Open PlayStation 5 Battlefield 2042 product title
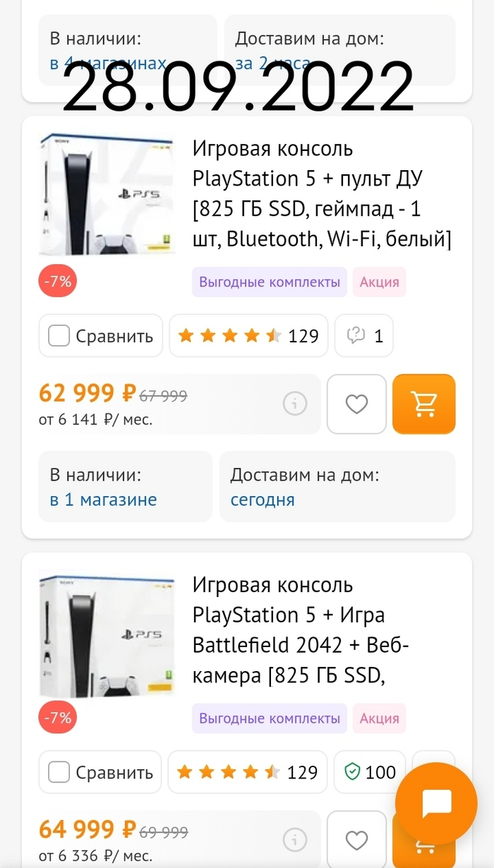This screenshot has width=494, height=868. pos(300,630)
